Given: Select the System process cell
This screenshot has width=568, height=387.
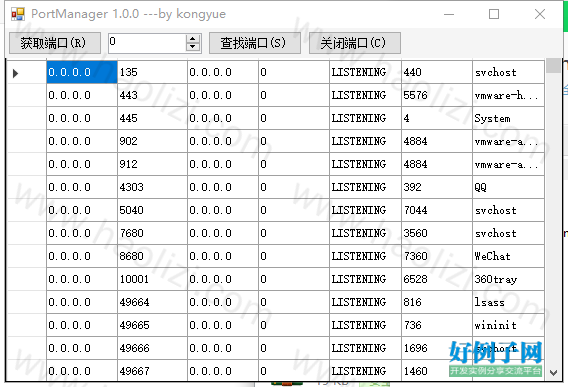Looking at the screenshot, I should pos(508,118).
